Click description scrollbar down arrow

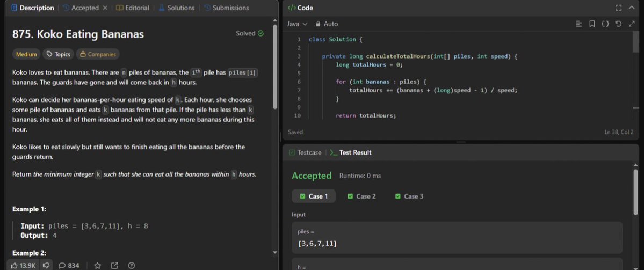coord(275,252)
